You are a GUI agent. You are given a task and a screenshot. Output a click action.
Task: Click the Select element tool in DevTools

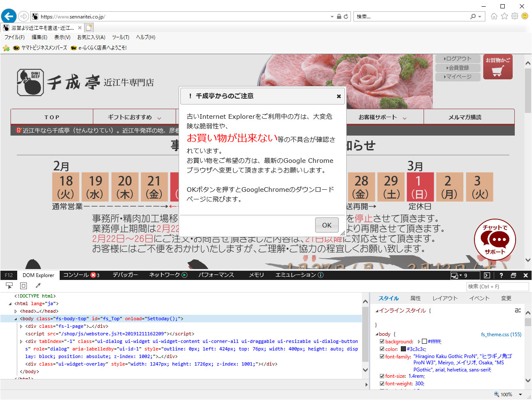9,286
